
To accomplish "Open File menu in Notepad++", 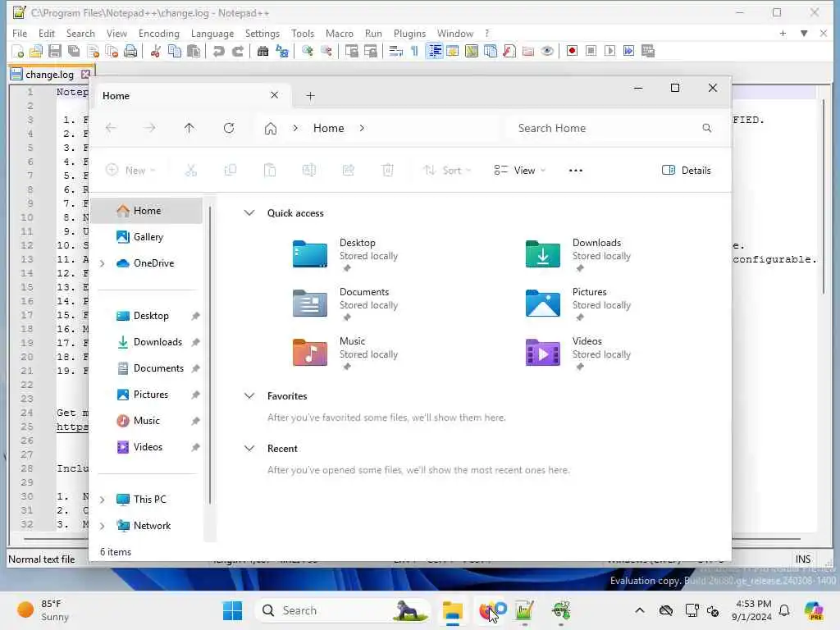I will [20, 33].
